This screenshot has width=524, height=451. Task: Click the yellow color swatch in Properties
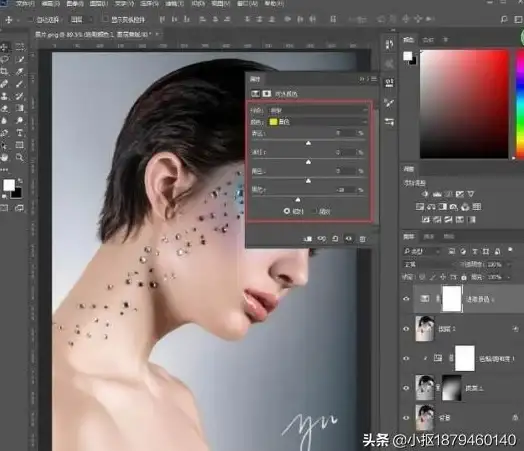(273, 122)
